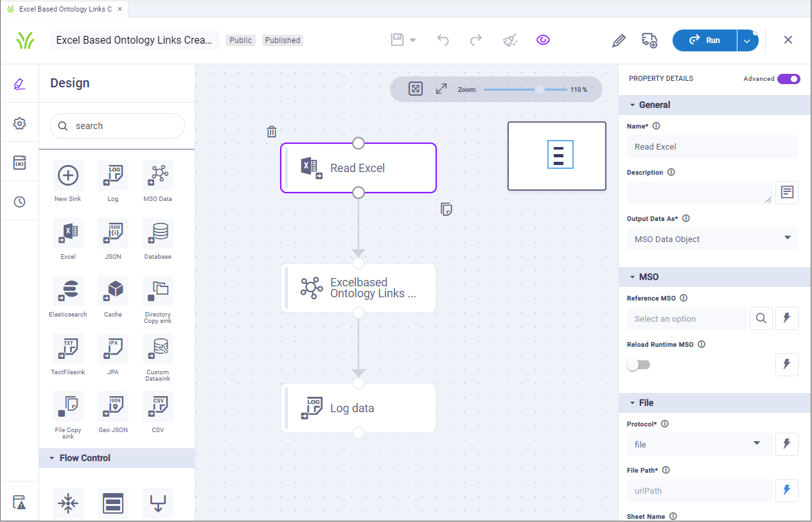Viewport: 812px width, 522px height.
Task: Select the Geo JSON sink icon
Action: click(x=113, y=407)
